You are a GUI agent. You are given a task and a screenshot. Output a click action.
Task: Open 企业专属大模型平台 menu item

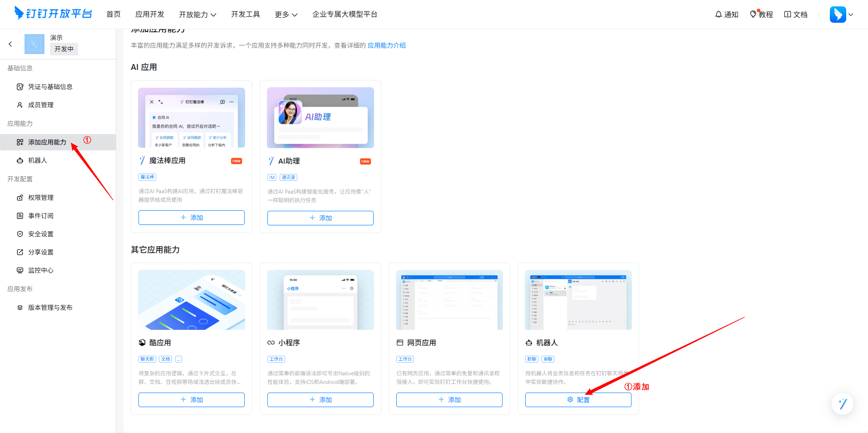pos(345,15)
